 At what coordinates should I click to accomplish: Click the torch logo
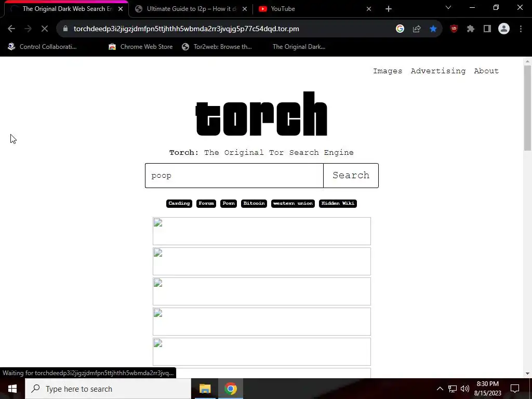(x=261, y=114)
